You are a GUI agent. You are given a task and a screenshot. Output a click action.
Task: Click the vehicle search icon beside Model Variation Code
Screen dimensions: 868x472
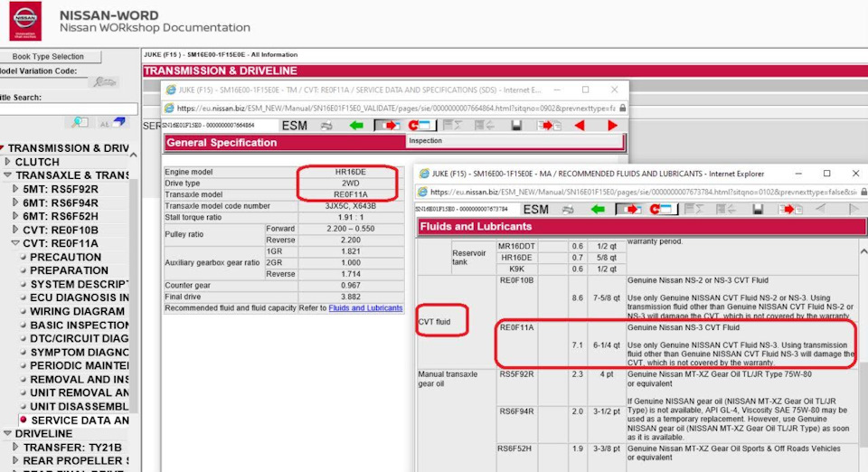pyautogui.click(x=104, y=82)
